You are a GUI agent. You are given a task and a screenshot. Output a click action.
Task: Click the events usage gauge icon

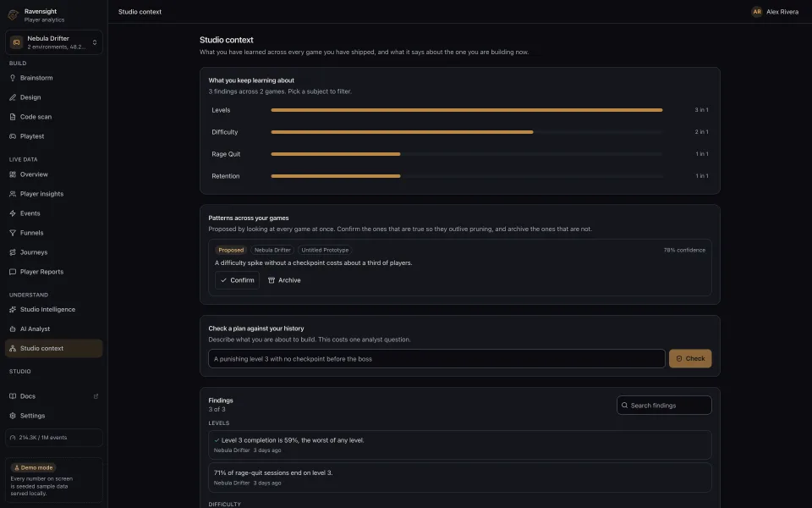click(x=13, y=438)
